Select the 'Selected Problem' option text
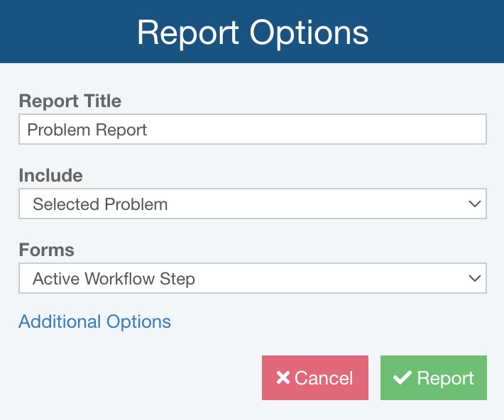This screenshot has height=420, width=504. (100, 204)
